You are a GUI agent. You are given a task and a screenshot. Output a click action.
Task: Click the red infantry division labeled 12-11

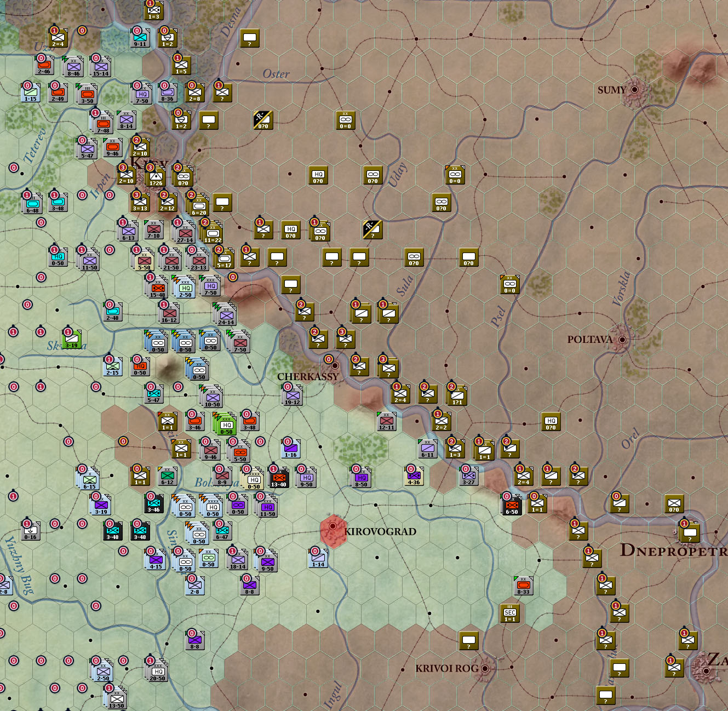[387, 421]
